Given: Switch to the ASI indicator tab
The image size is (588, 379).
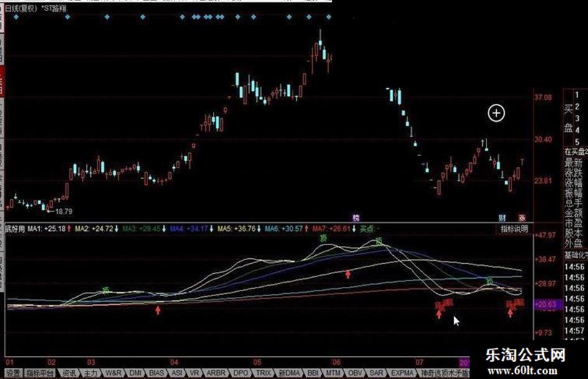Looking at the screenshot, I should tap(177, 373).
